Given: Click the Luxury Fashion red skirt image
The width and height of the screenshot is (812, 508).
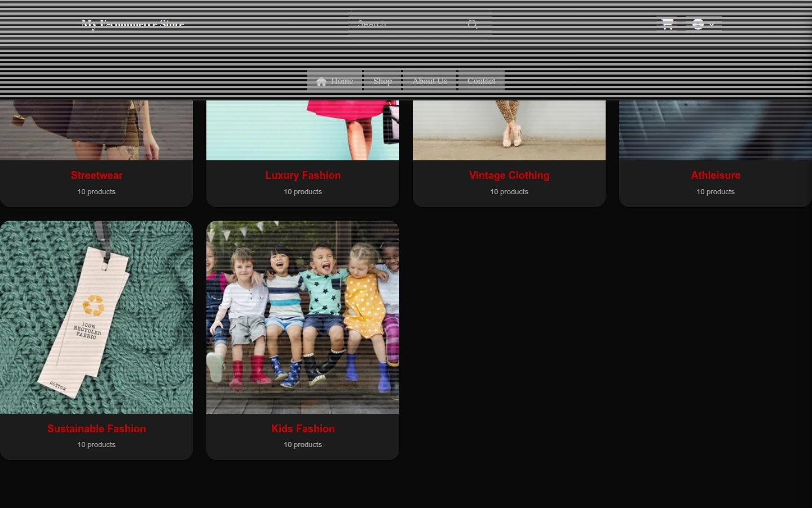Looking at the screenshot, I should 303,130.
